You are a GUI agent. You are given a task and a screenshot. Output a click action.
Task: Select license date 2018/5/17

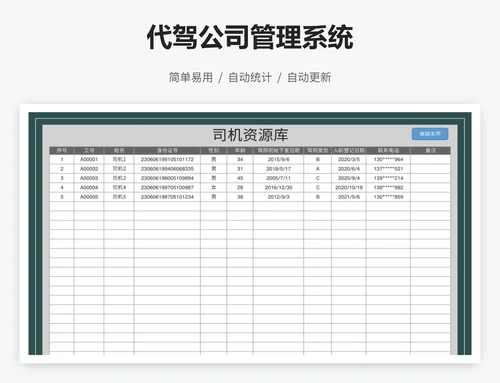(279, 169)
